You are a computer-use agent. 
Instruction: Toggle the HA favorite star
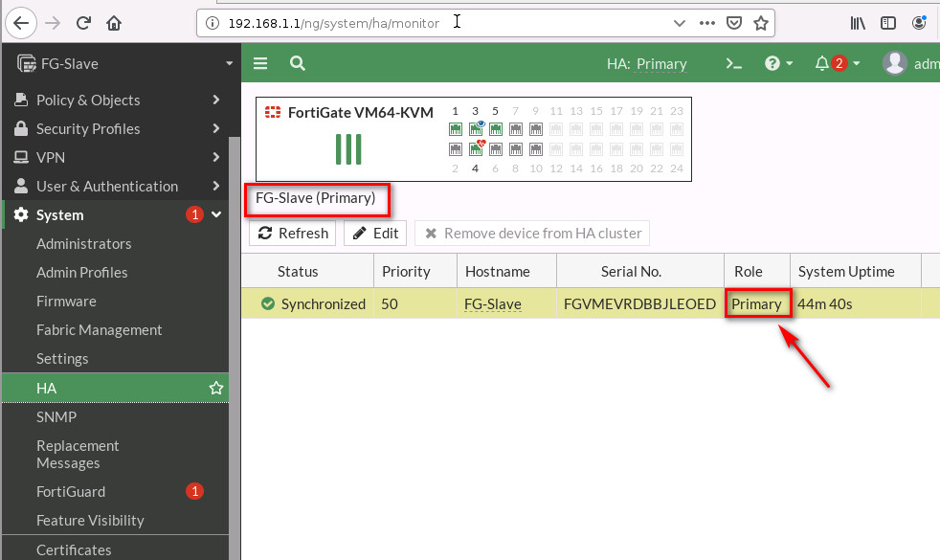(x=216, y=388)
